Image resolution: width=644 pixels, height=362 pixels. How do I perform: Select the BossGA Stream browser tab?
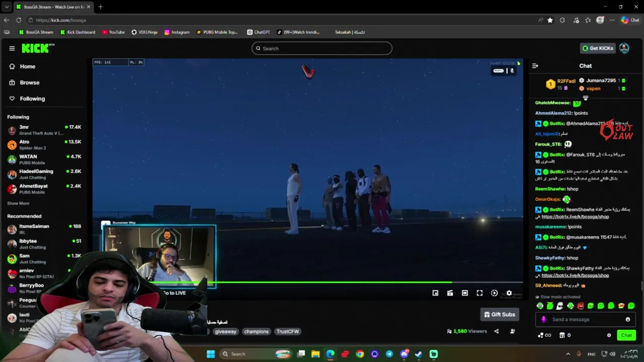pos(53,7)
